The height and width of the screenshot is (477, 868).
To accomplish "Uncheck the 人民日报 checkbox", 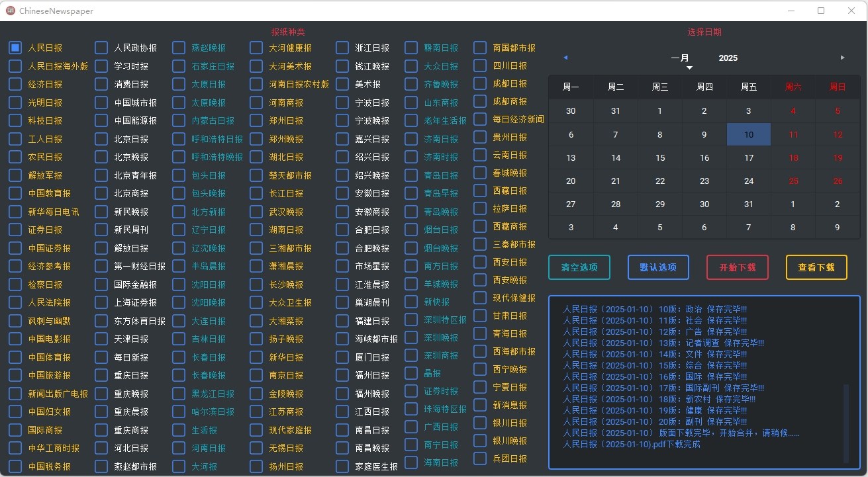I will pyautogui.click(x=15, y=48).
